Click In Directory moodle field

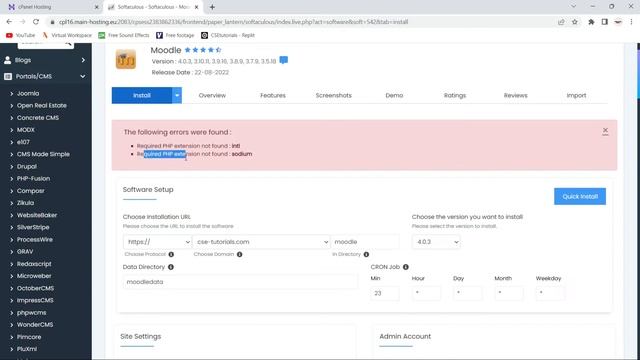pyautogui.click(x=365, y=242)
